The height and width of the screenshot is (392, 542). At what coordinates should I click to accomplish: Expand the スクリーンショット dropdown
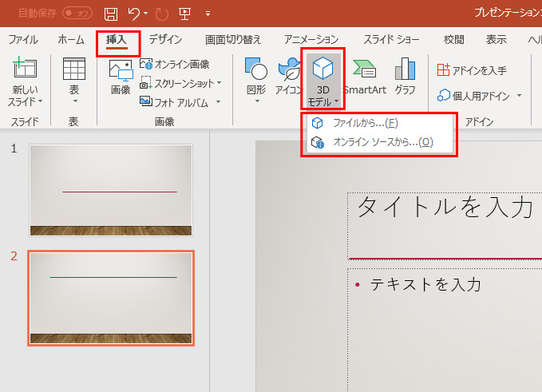[x=220, y=82]
